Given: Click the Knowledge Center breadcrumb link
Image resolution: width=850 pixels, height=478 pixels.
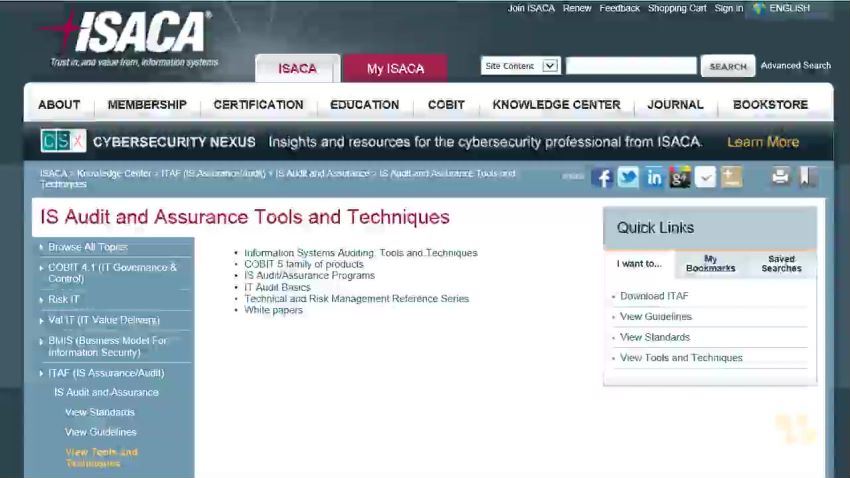Looking at the screenshot, I should point(114,173).
